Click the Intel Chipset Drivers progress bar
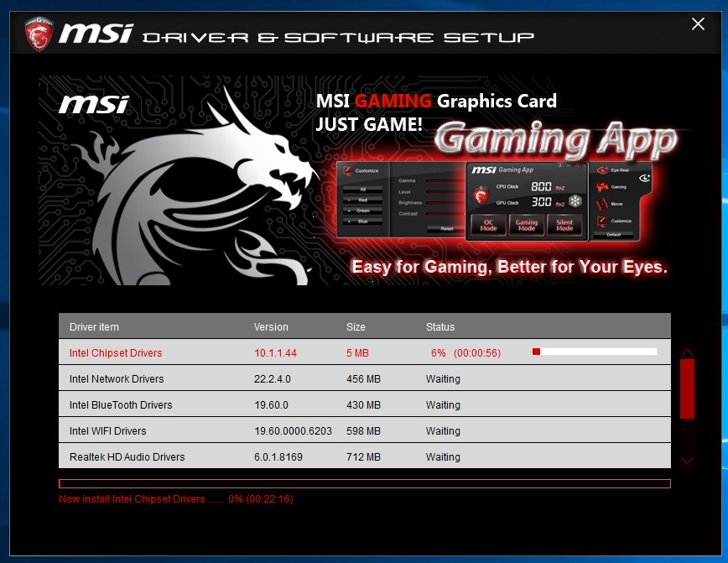728x563 pixels. click(x=595, y=352)
